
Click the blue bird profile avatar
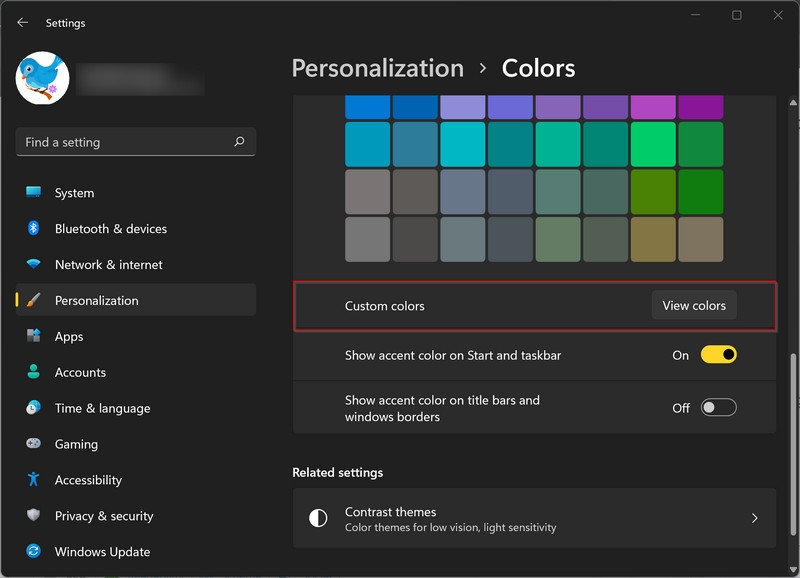click(x=42, y=78)
